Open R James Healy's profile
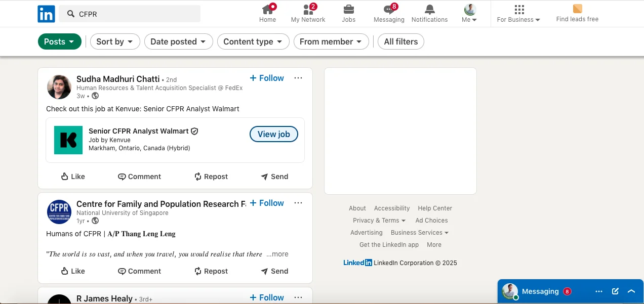Screen dimensions: 644x304 pos(104,298)
